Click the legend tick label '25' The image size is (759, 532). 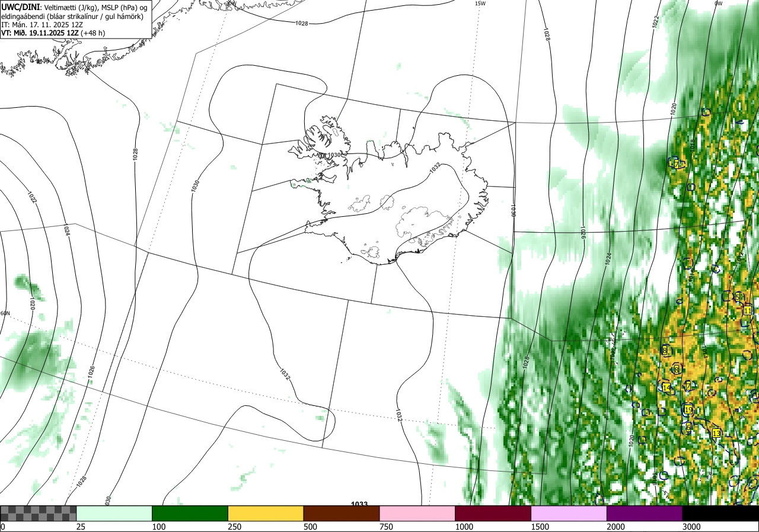(80, 527)
